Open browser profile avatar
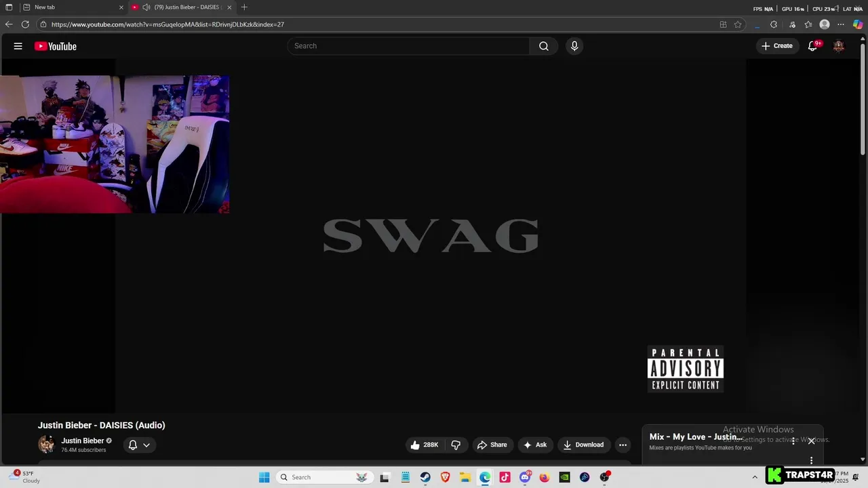The width and height of the screenshot is (868, 488). point(825,24)
